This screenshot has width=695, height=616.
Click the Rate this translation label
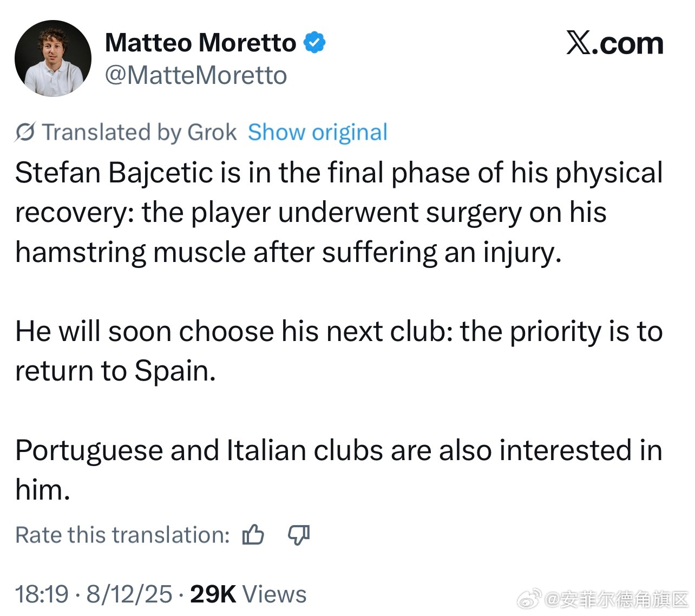coord(123,535)
